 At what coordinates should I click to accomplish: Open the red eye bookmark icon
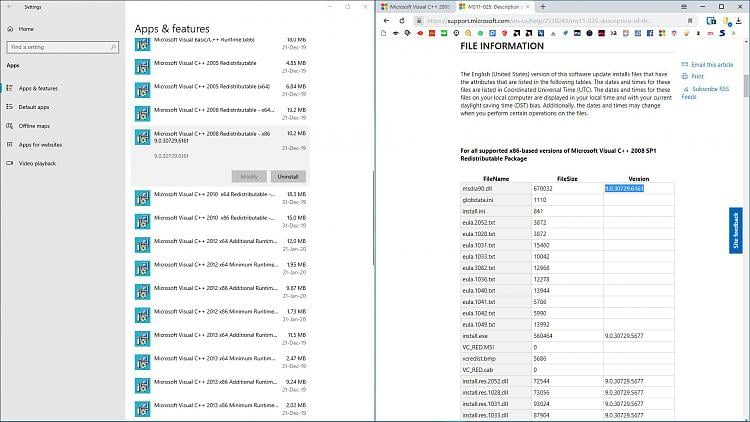click(420, 33)
